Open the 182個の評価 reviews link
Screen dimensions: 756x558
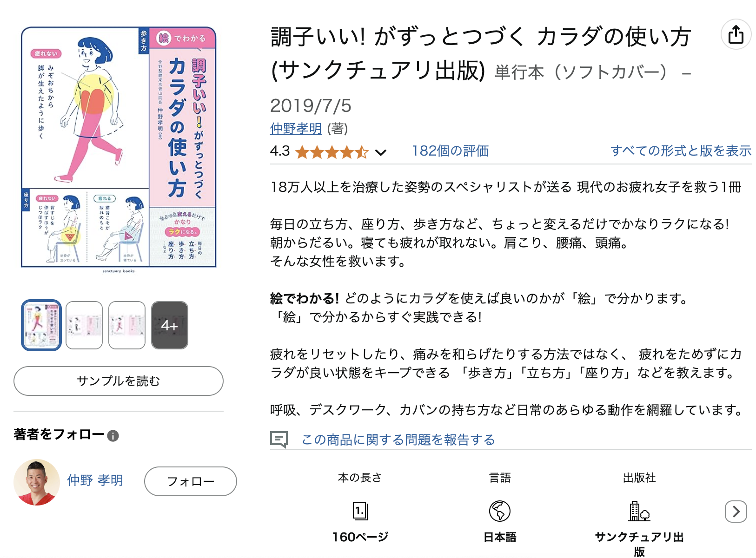[x=450, y=151]
